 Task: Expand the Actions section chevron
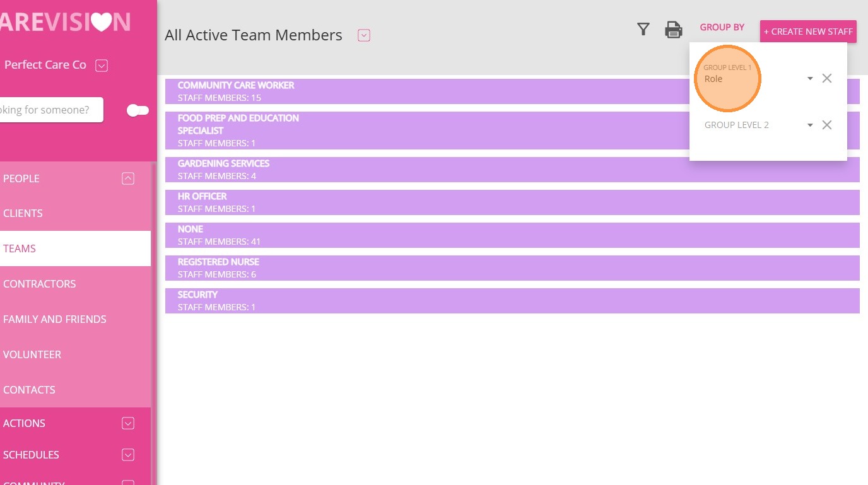point(128,423)
